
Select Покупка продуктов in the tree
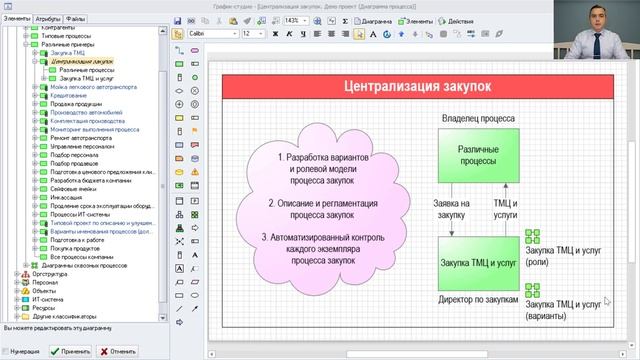(75, 249)
